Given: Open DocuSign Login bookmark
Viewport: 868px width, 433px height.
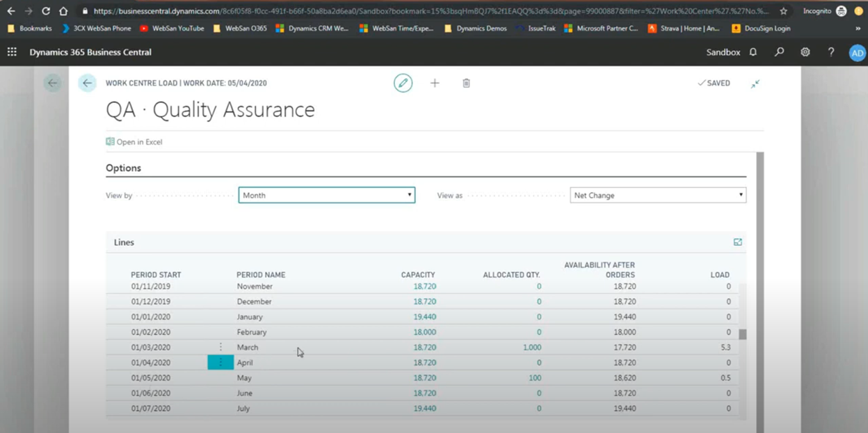Looking at the screenshot, I should pyautogui.click(x=761, y=29).
